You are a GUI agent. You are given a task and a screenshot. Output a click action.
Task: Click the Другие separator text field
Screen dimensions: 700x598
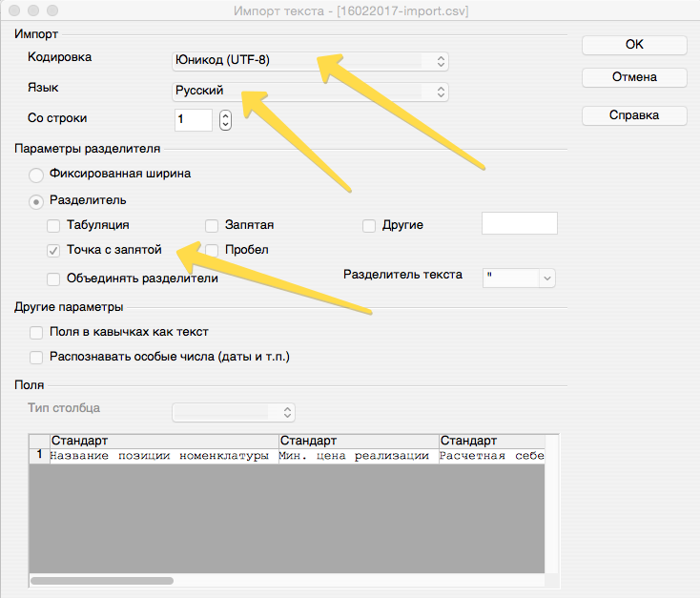(520, 223)
